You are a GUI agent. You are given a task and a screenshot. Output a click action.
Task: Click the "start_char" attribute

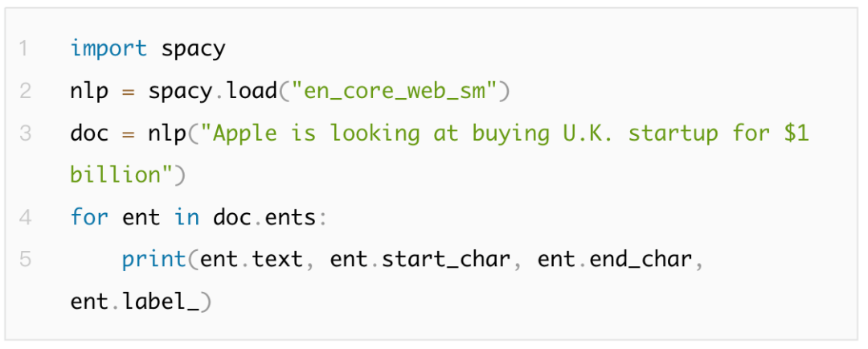(x=446, y=259)
